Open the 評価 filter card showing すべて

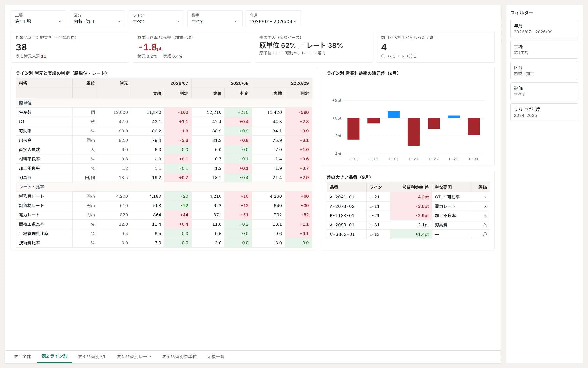[x=544, y=91]
